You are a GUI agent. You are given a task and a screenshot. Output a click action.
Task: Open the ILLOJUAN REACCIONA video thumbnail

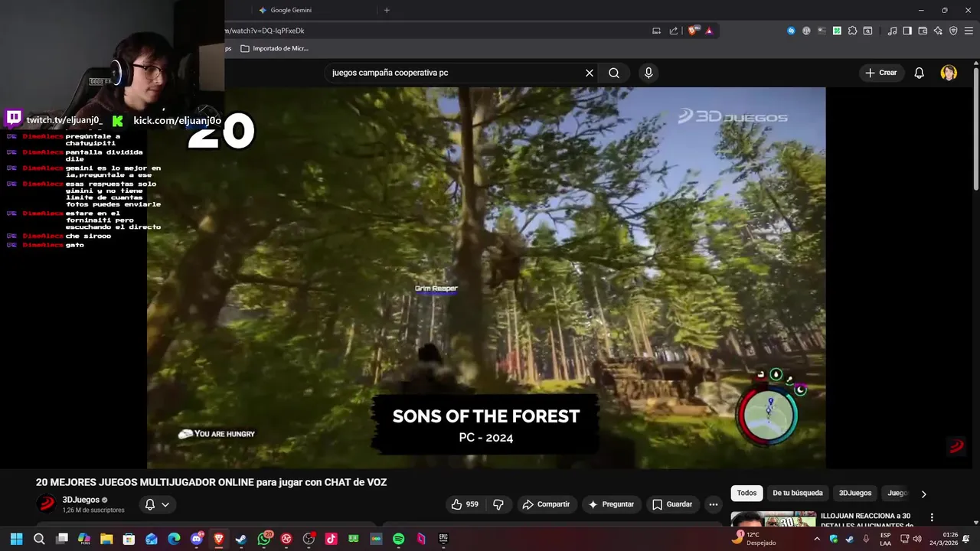773,520
